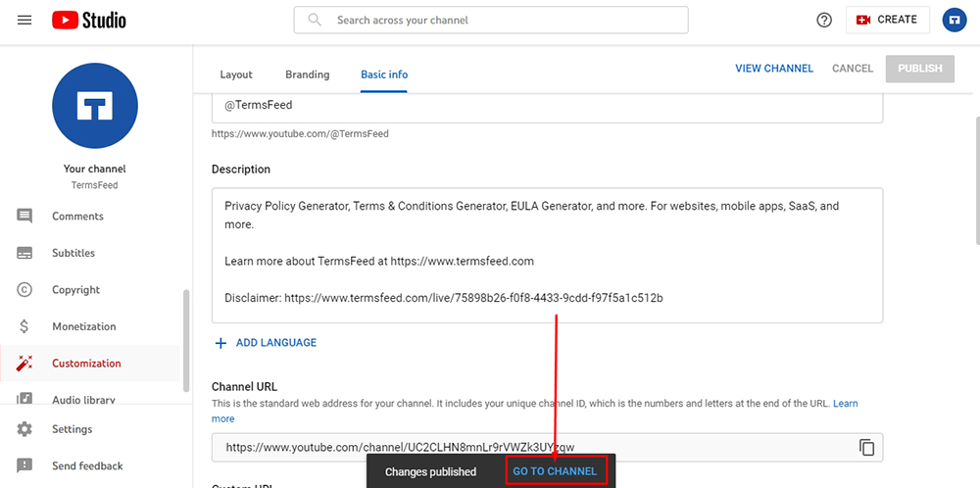Click the Description heading
Viewport: 980px width, 488px height.
pos(241,170)
